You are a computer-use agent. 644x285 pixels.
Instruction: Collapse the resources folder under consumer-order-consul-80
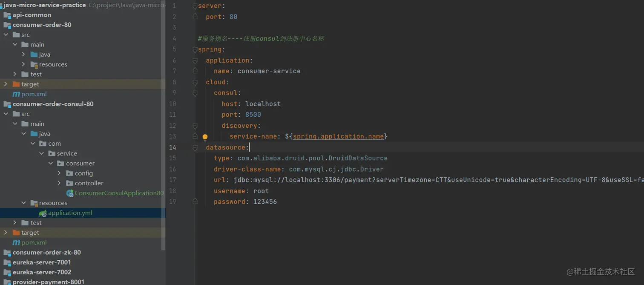(x=24, y=203)
